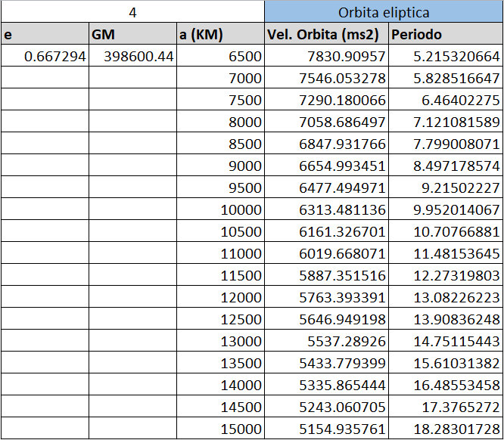The width and height of the screenshot is (504, 440).
Task: Click period value 12.27319803
Action: pos(446,275)
